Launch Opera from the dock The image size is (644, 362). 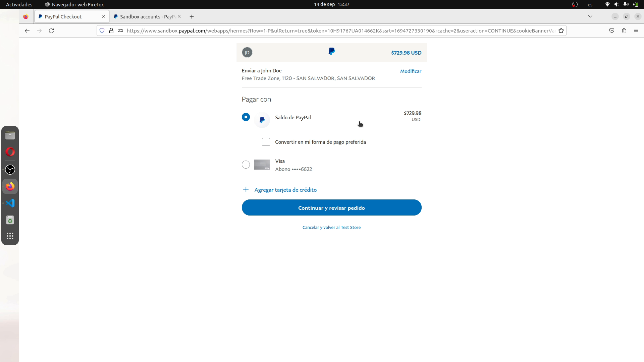[10, 152]
